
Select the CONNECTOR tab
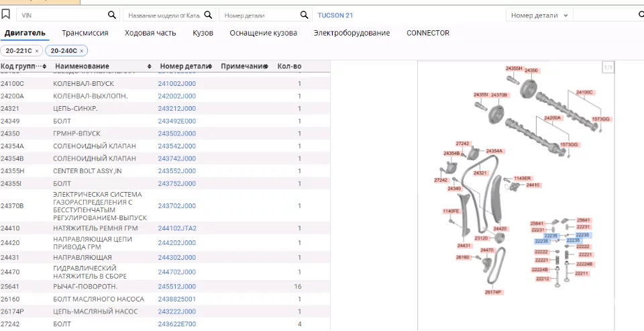click(428, 33)
